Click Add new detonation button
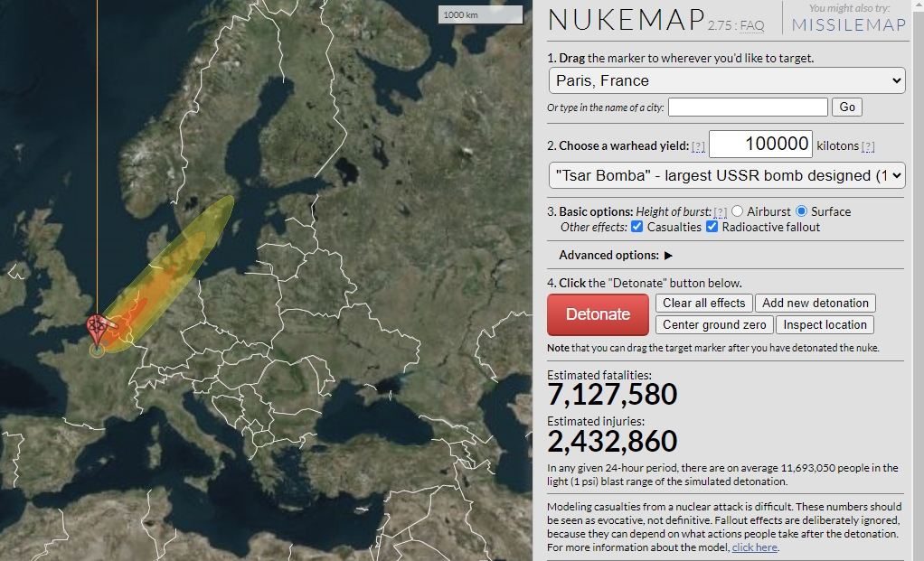The width and height of the screenshot is (924, 561). pos(815,304)
